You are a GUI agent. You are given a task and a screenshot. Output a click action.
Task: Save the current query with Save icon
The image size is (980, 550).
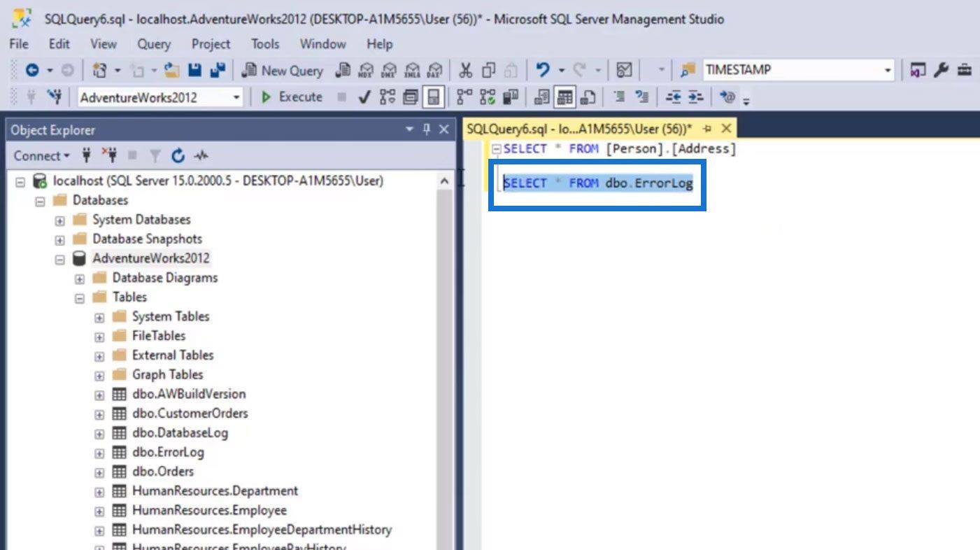tap(195, 70)
